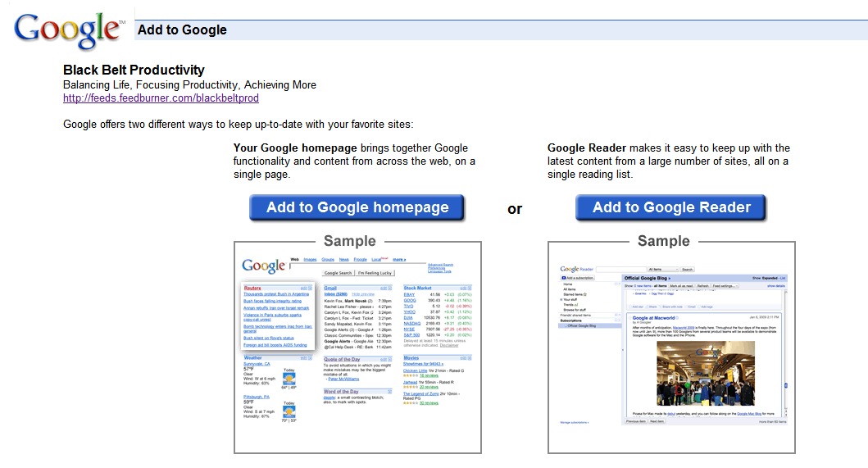Open the Google Reader sample thumbnail
Screen dimensions: 868x468
point(671,348)
